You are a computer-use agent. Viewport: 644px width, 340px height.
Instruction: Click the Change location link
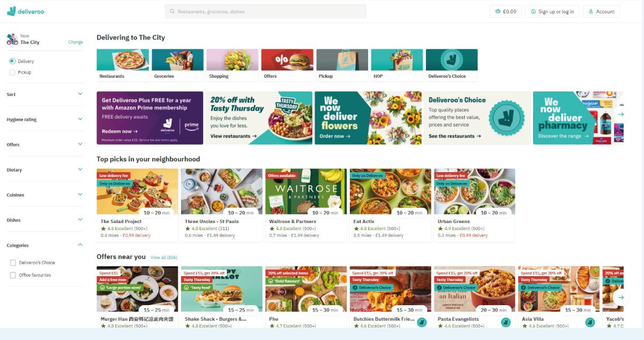(x=76, y=42)
